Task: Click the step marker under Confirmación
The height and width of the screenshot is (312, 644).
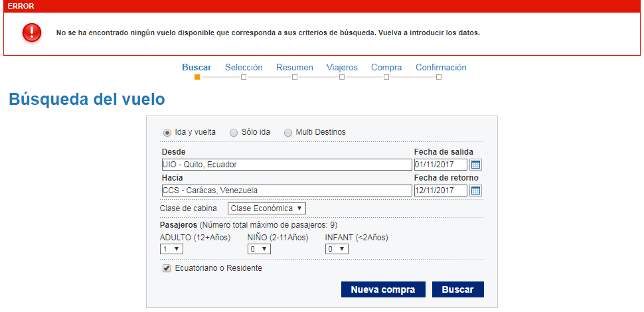Action: [x=439, y=77]
